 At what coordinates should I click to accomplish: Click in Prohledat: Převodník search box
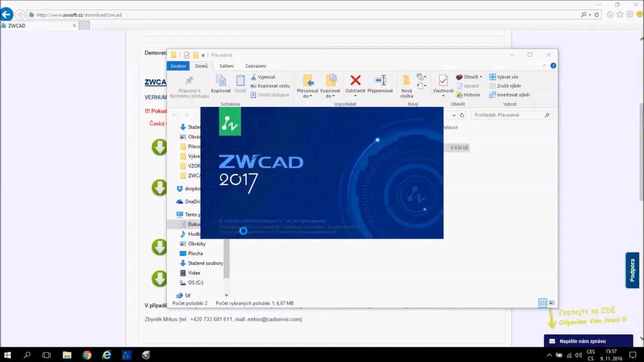pyautogui.click(x=512, y=115)
